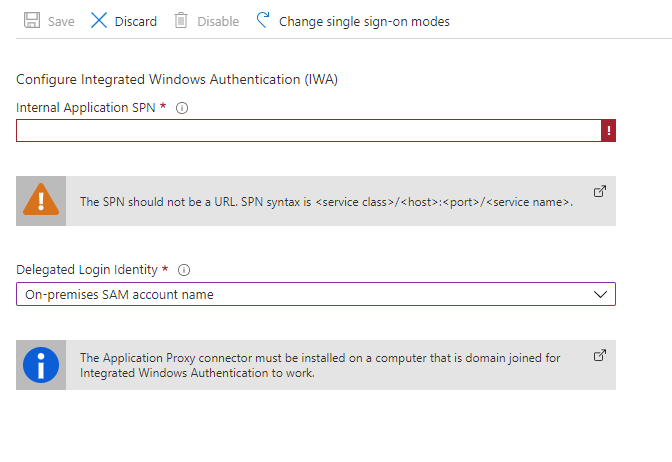Click the Change single sign-on modes arrow icon
This screenshot has width=672, height=462.
coord(263,21)
